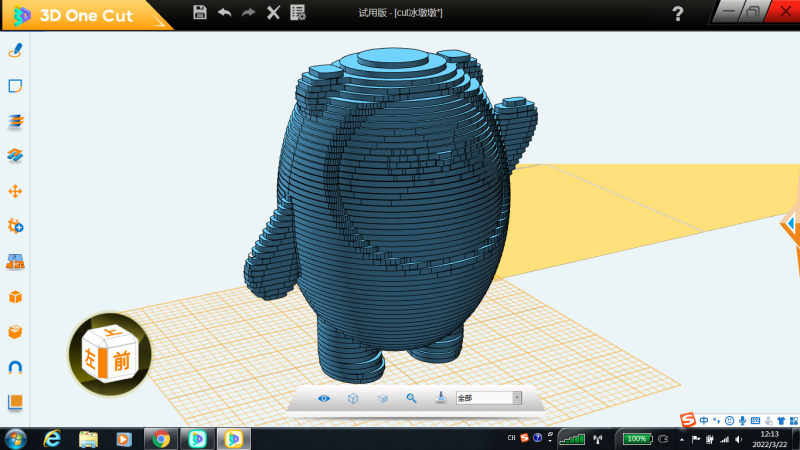Open the IME skin shirt icon

781,420
